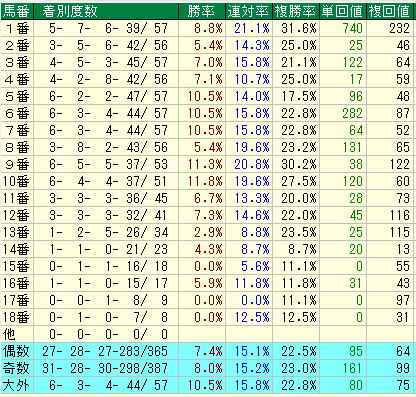Click the 着別度数 column header

click(106, 11)
